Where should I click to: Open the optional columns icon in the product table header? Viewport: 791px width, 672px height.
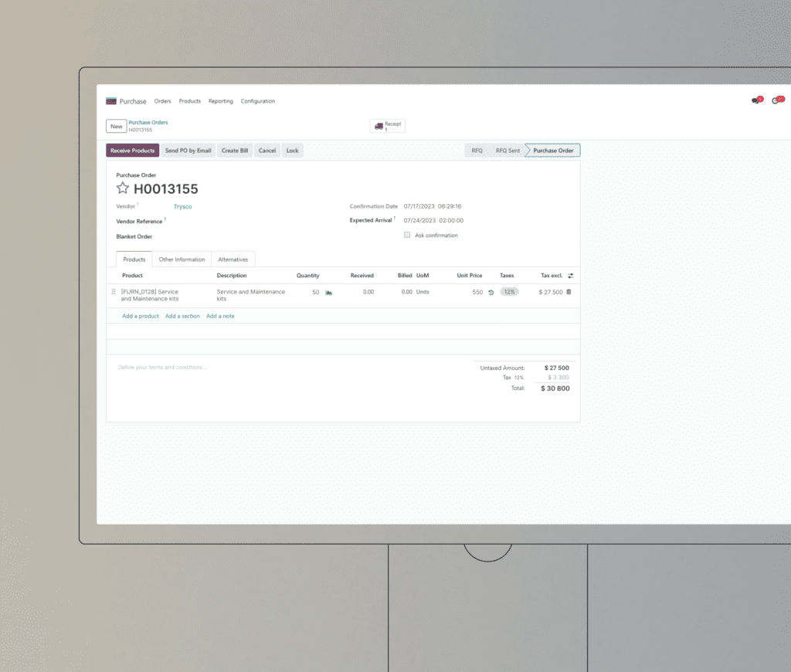click(x=571, y=275)
